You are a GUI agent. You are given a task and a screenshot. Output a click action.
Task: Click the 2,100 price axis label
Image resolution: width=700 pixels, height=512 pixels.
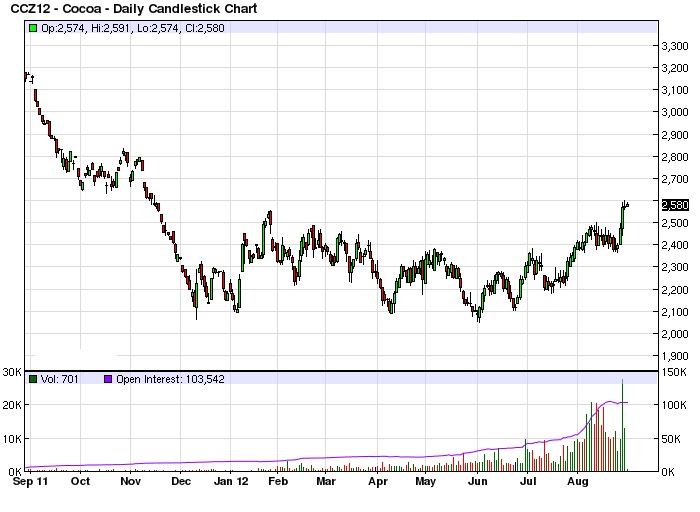coord(675,312)
